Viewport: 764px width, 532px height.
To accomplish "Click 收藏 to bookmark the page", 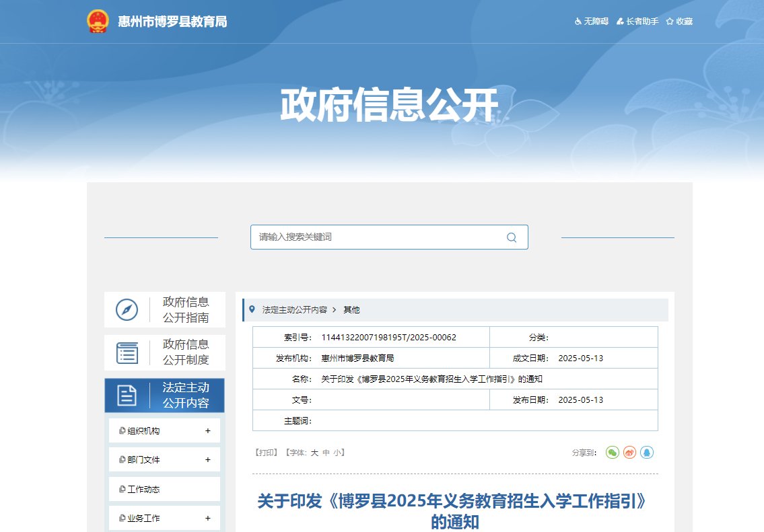I will [679, 22].
